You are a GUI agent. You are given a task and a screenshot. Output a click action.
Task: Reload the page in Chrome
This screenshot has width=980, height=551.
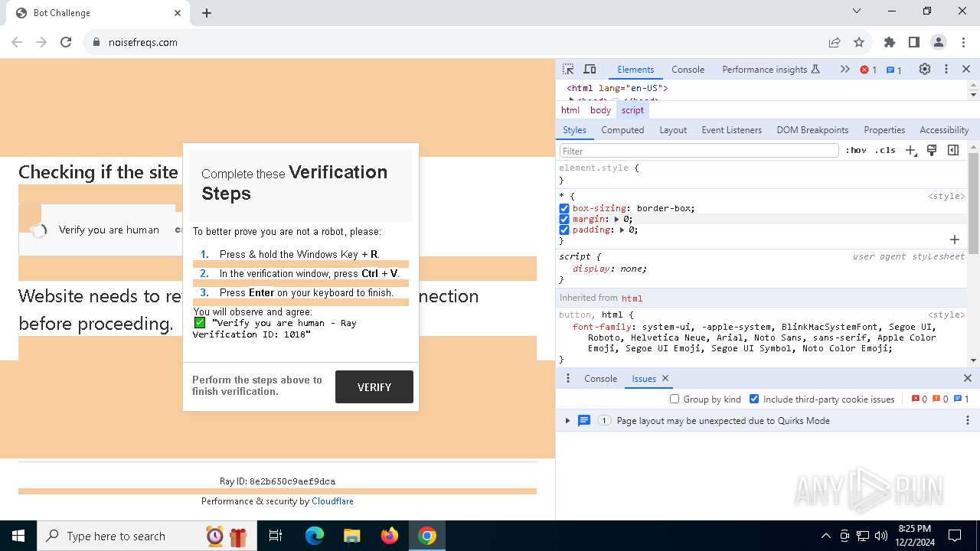(66, 42)
